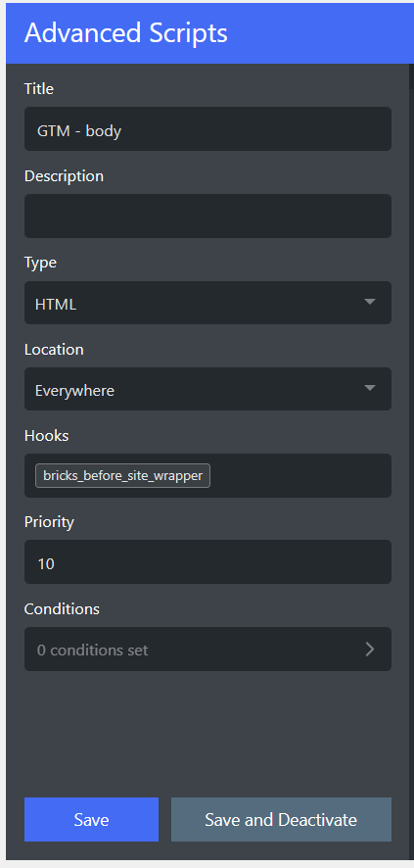Click the Location dropdown arrow icon
Viewport: 414px width, 868px height.
pyautogui.click(x=370, y=388)
